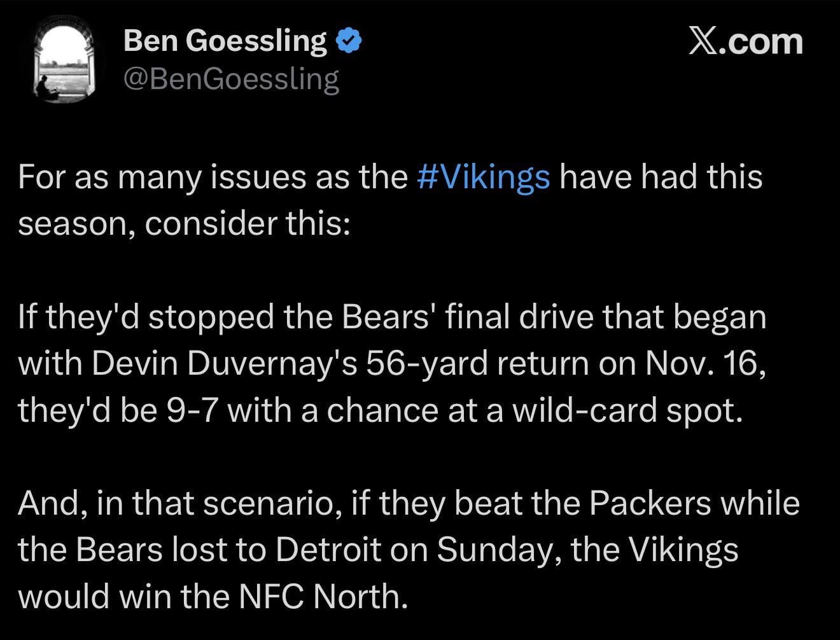
Task: Click the blue verified checkmark badge
Action: point(347,39)
